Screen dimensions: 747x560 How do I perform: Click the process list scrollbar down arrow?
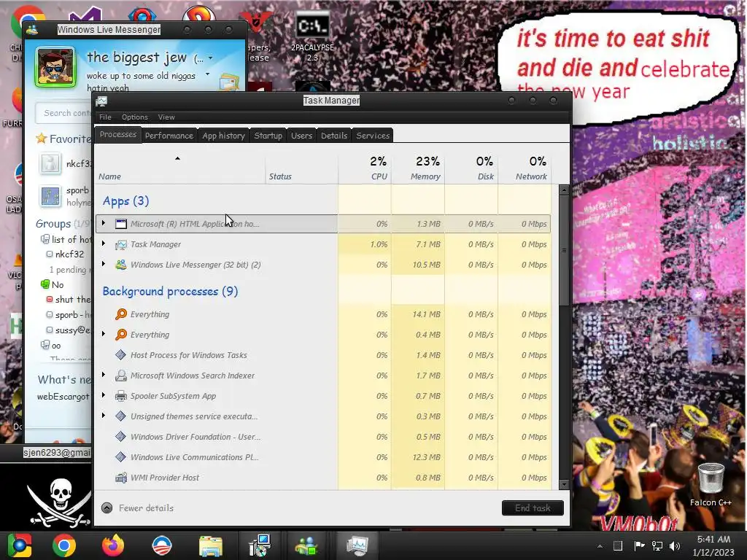564,485
